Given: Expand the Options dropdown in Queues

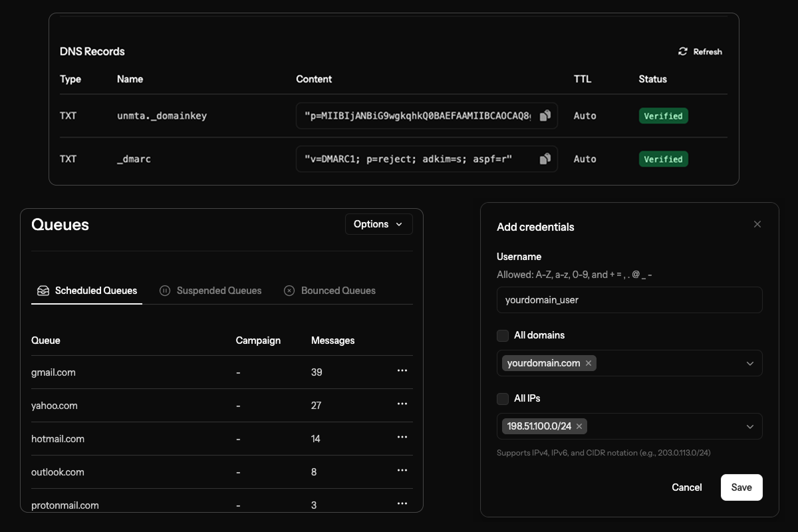Looking at the screenshot, I should 378,224.
